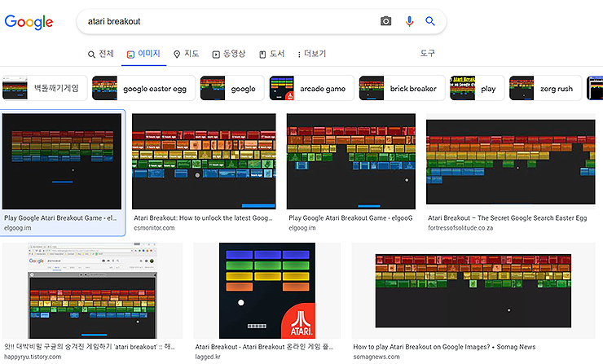Screen dimensions: 603x364
Task: Click the csmonitor.com source text
Action: (x=154, y=228)
